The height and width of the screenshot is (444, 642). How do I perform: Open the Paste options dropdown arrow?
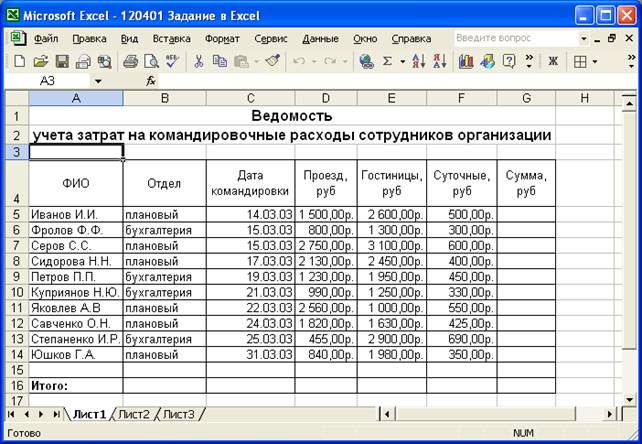[x=256, y=62]
